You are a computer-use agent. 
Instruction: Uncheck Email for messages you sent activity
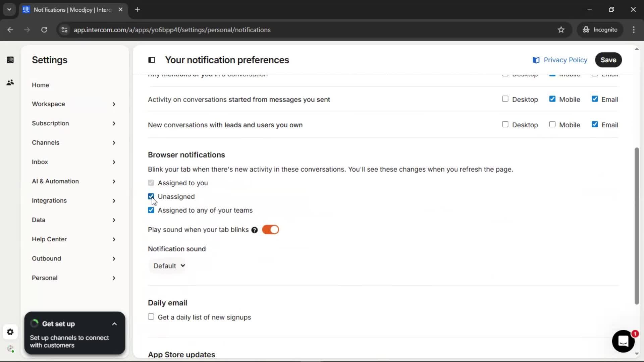(595, 99)
